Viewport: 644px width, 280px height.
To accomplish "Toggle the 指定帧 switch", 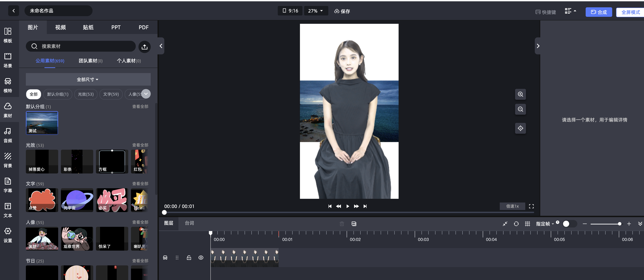I will click(x=569, y=224).
